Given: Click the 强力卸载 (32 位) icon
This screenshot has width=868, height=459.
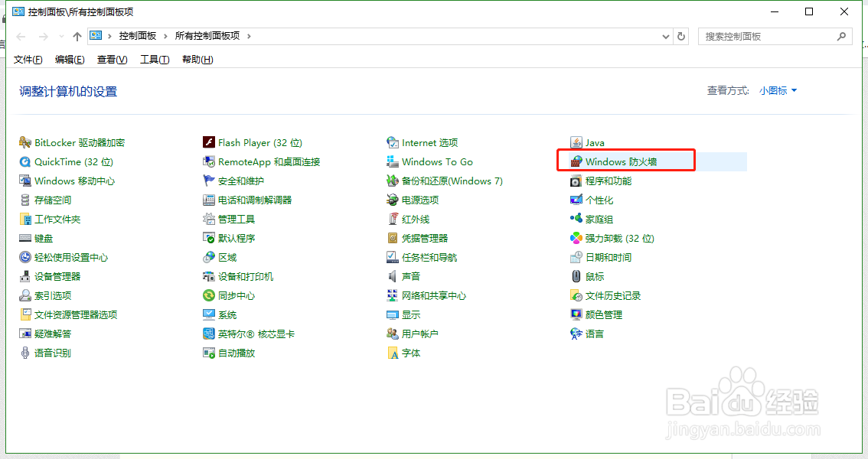Looking at the screenshot, I should tap(576, 239).
